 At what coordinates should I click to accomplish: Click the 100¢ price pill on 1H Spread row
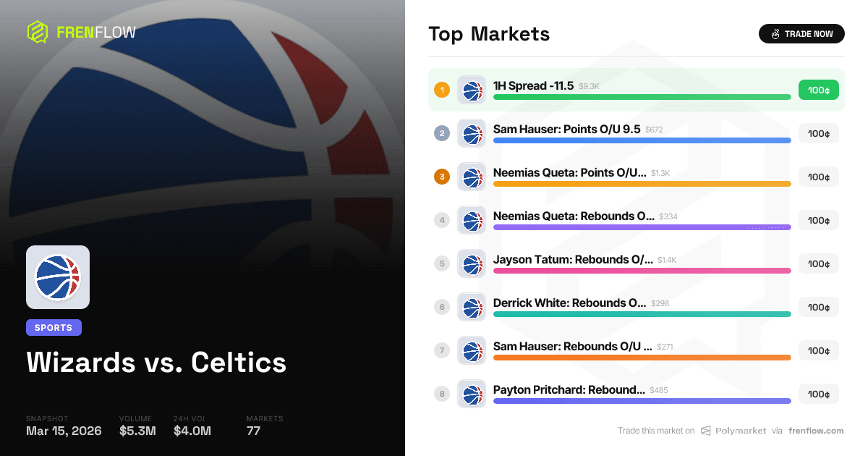click(x=818, y=90)
